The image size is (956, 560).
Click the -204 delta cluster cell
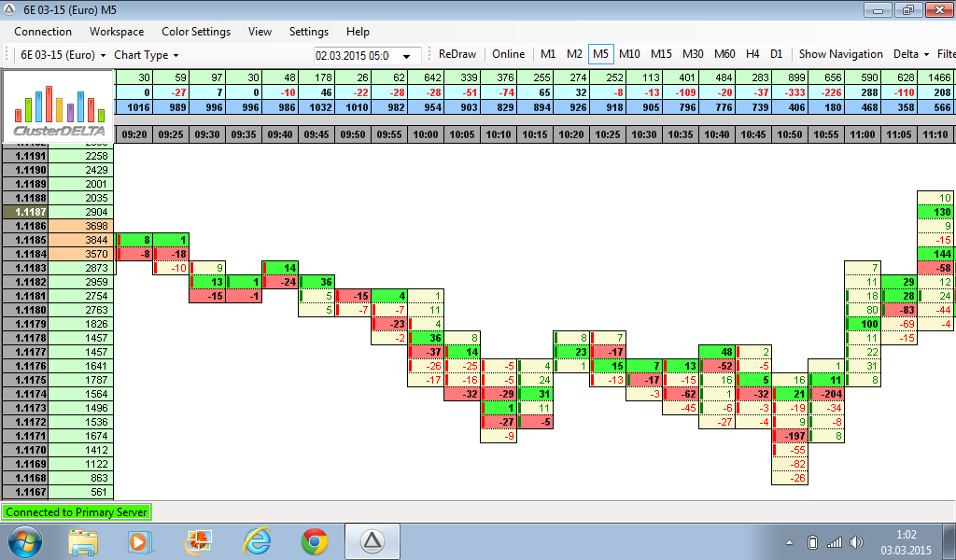coord(826,394)
